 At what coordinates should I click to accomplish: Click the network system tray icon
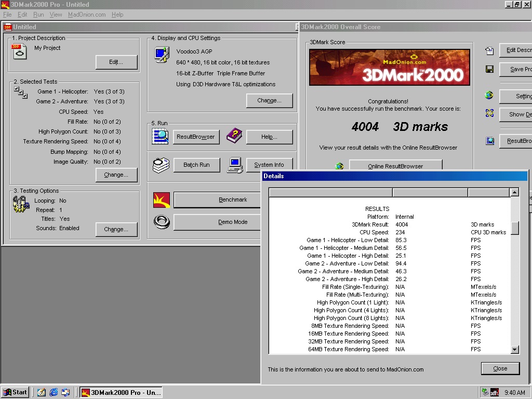485,392
